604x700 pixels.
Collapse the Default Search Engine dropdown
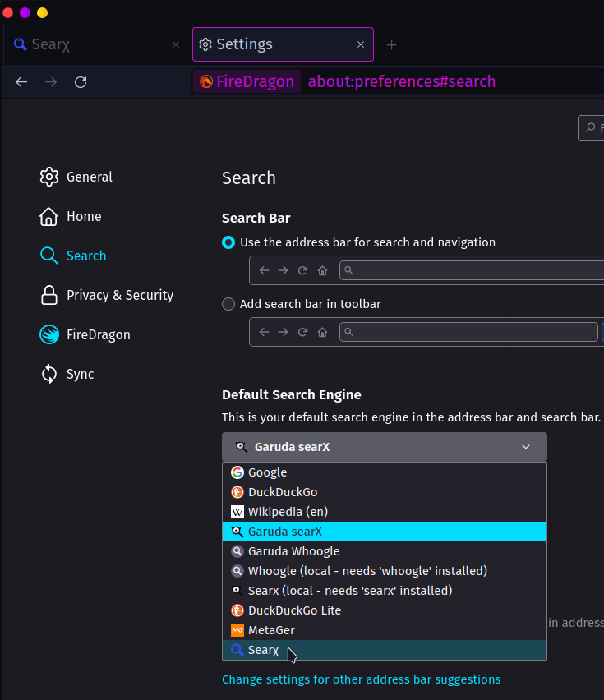coord(384,447)
